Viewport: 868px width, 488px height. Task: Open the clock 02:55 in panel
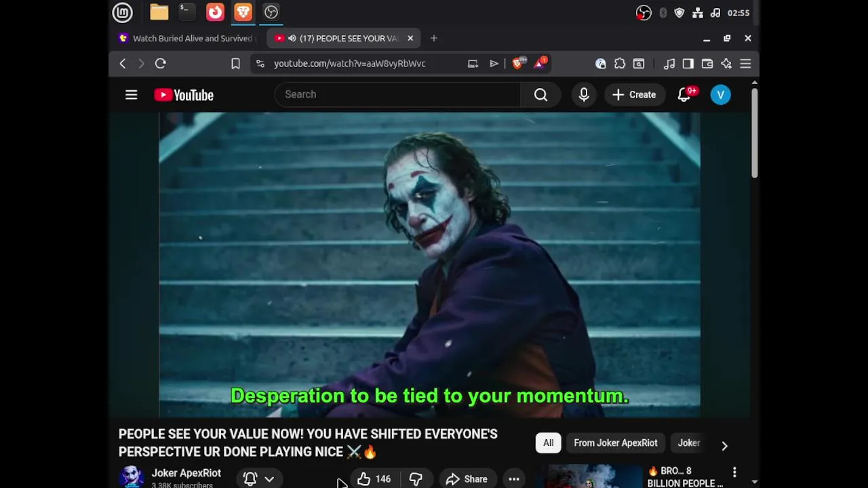pyautogui.click(x=738, y=13)
